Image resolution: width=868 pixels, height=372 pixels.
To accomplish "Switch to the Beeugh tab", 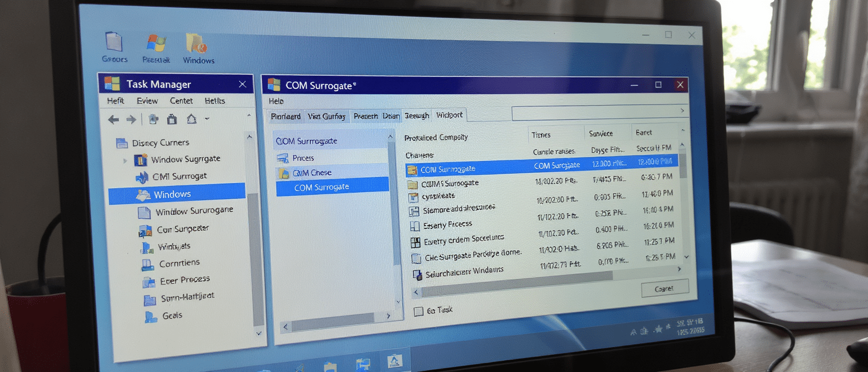I will (x=417, y=115).
